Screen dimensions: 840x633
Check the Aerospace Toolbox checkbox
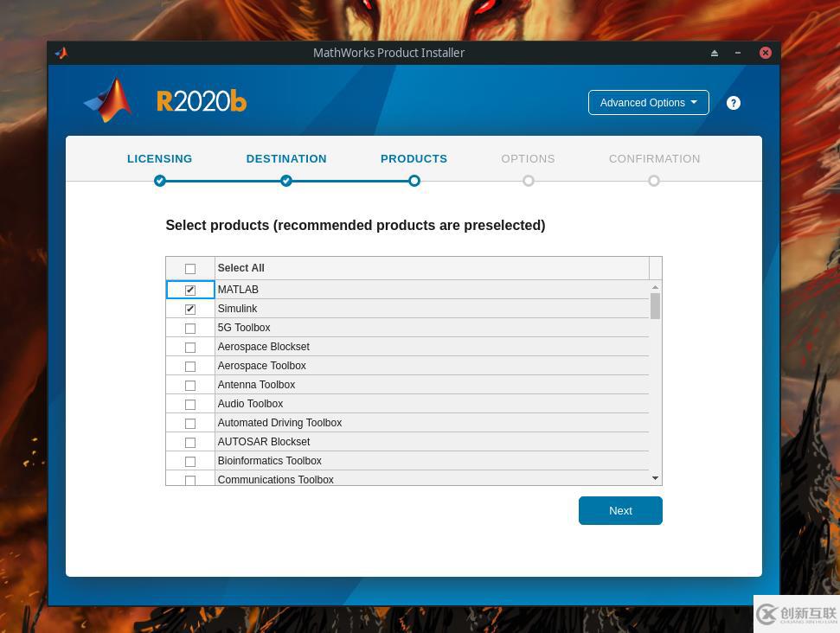point(190,367)
